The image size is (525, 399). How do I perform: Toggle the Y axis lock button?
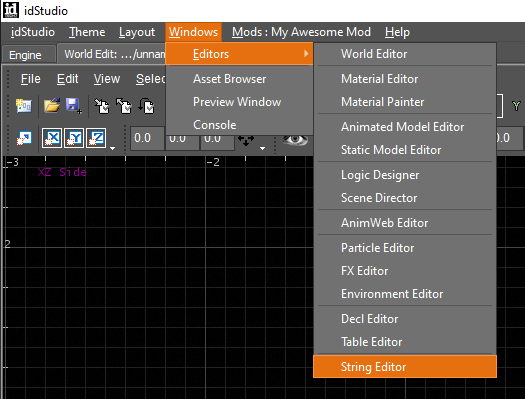pyautogui.click(x=74, y=138)
